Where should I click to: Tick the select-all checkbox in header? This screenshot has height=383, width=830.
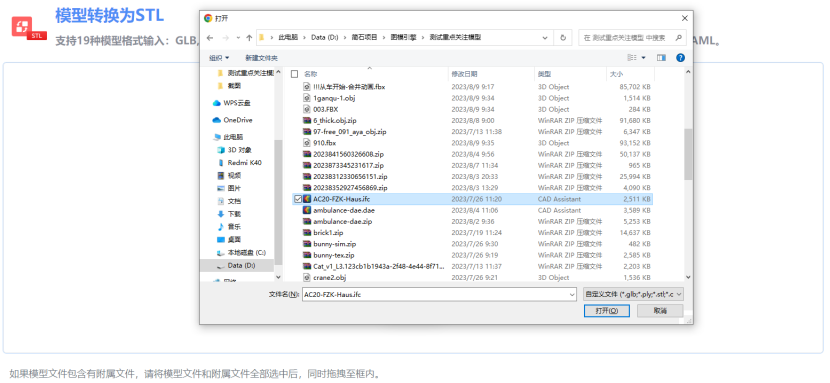tap(295, 75)
